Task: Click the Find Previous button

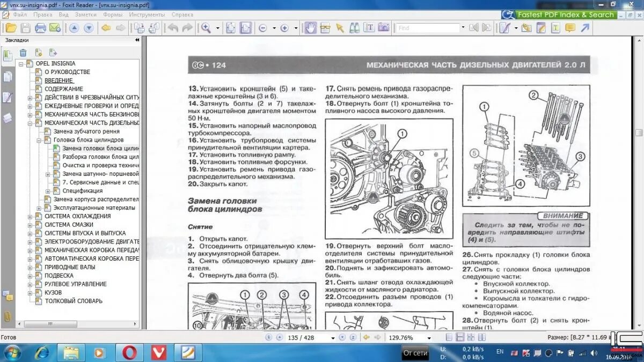Action: point(473,28)
